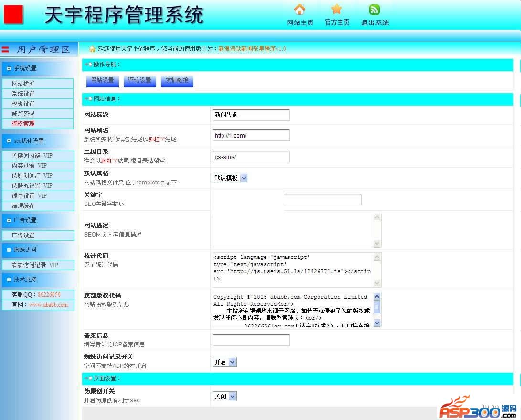Click the green RSS icon for 退出系统
The image size is (521, 420).
tap(374, 10)
